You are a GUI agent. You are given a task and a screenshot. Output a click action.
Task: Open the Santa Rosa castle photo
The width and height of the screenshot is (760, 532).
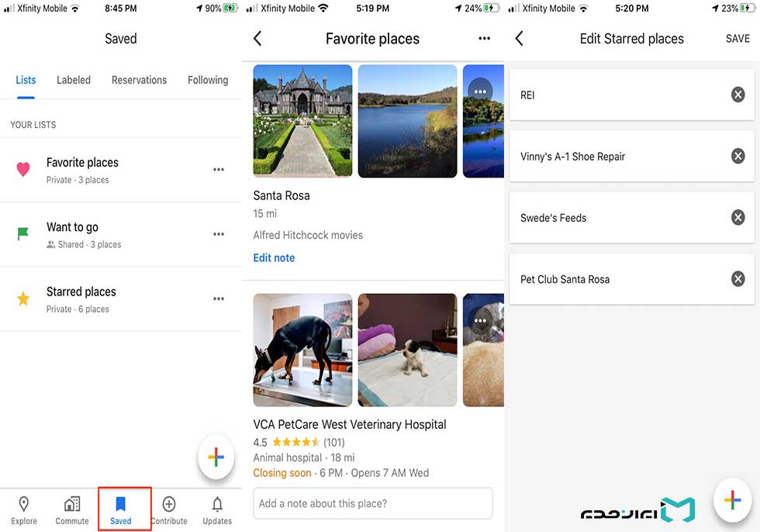[x=303, y=121]
